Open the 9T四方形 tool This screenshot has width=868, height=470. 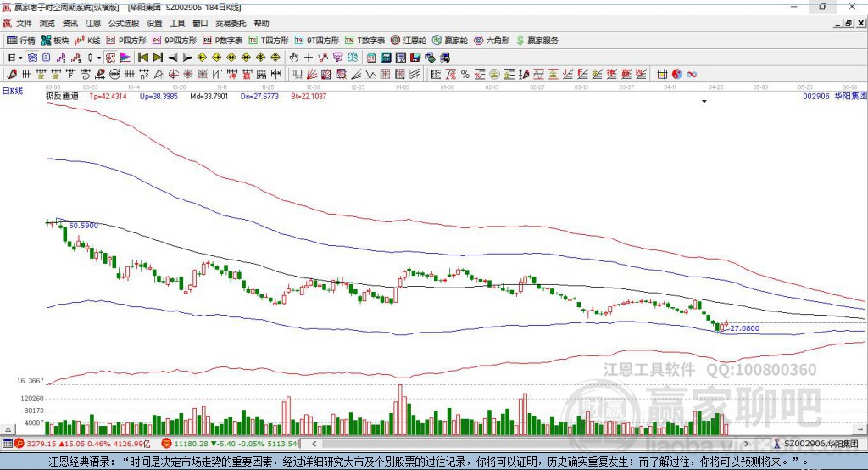click(317, 41)
